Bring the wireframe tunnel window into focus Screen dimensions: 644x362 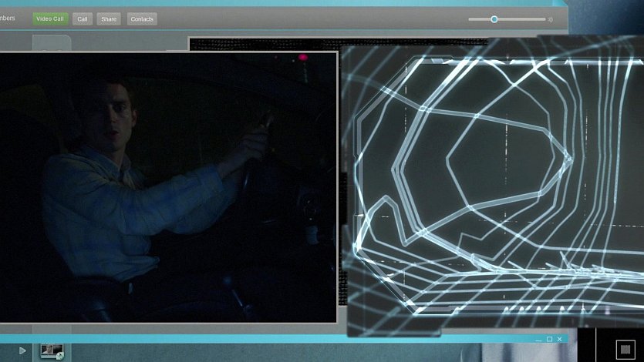point(494,185)
